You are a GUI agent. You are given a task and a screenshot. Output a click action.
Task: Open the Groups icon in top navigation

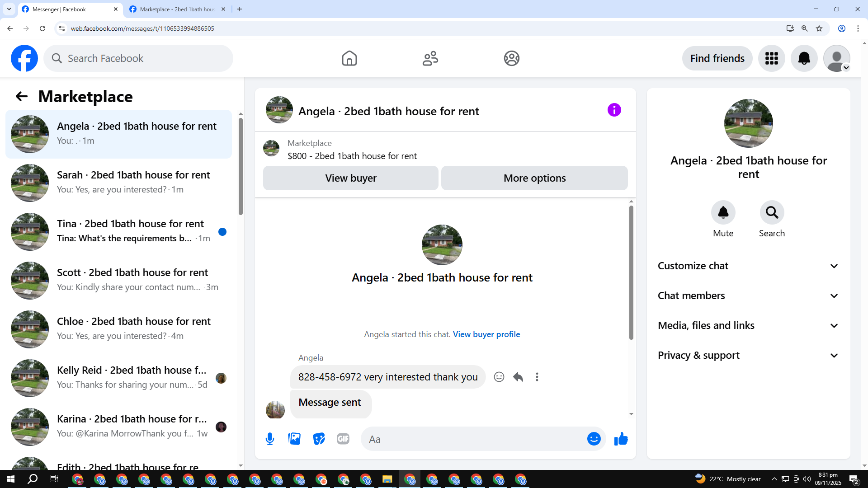(512, 58)
